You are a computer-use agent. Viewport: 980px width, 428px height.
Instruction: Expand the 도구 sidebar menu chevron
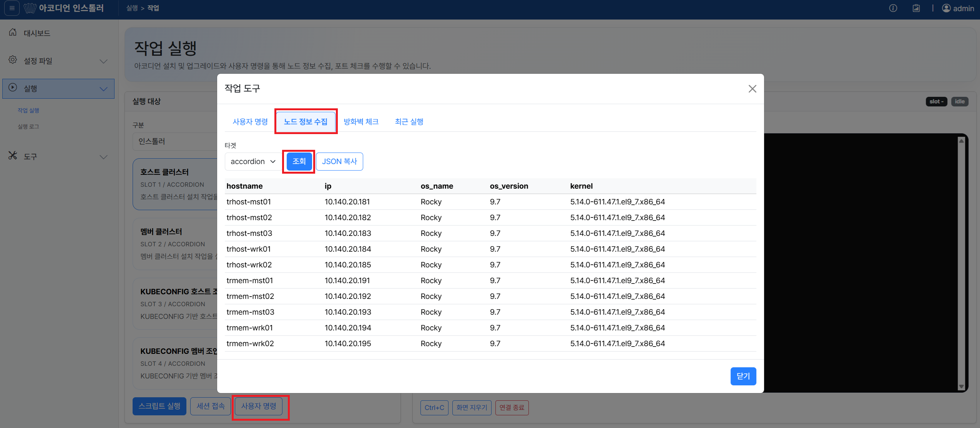[103, 157]
